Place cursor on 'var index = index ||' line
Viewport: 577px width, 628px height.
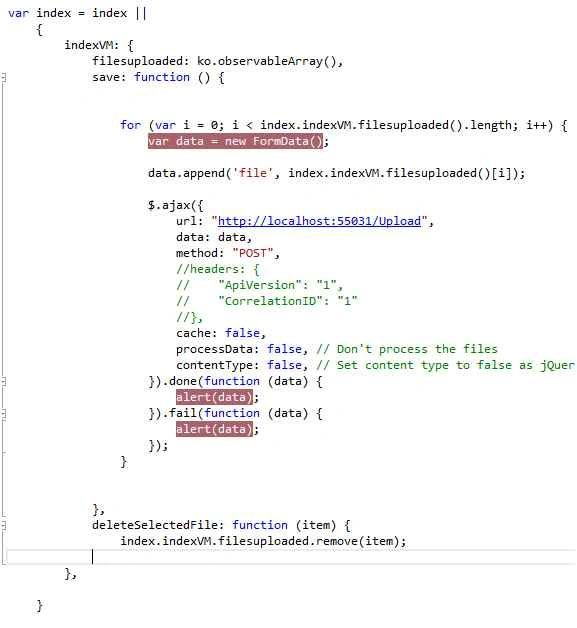click(x=78, y=13)
